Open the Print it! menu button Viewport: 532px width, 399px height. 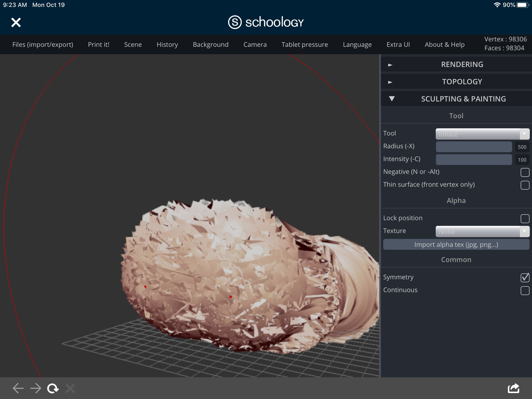click(99, 45)
